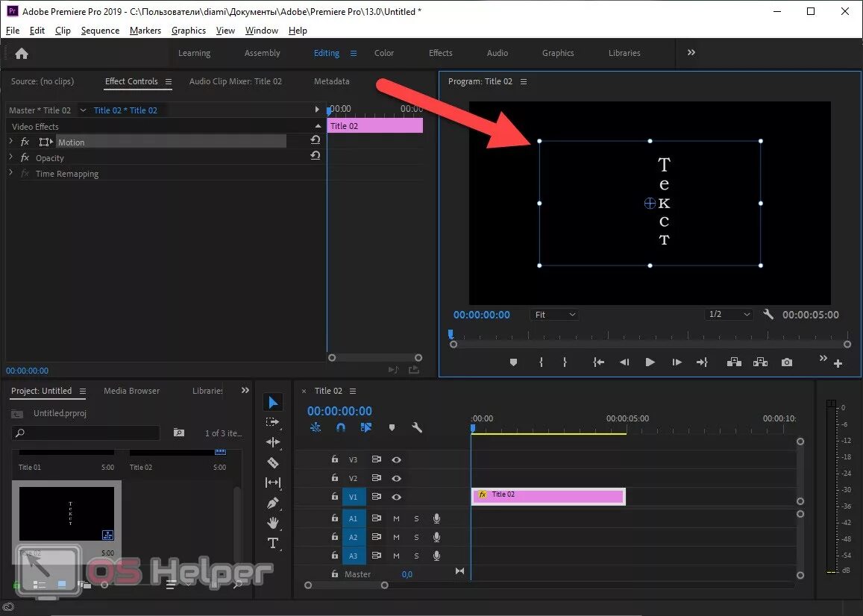Play the Program monitor
This screenshot has width=863, height=616.
point(650,362)
